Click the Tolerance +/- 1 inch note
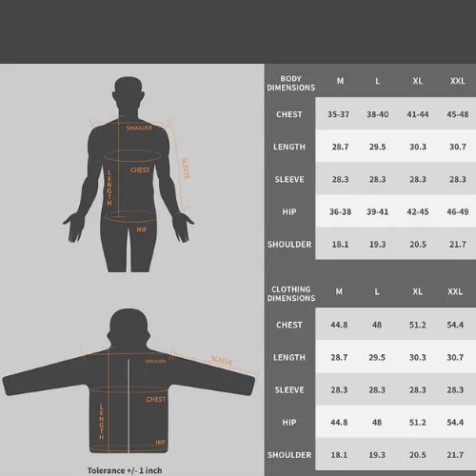476x476 pixels. (x=125, y=470)
